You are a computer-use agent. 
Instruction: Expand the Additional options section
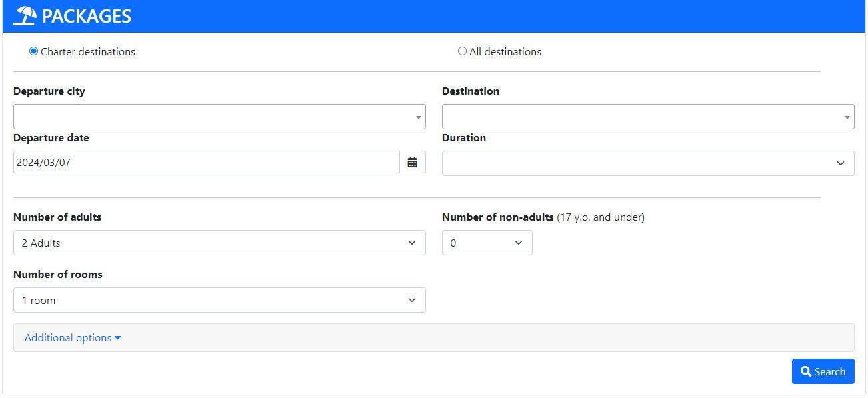point(68,338)
